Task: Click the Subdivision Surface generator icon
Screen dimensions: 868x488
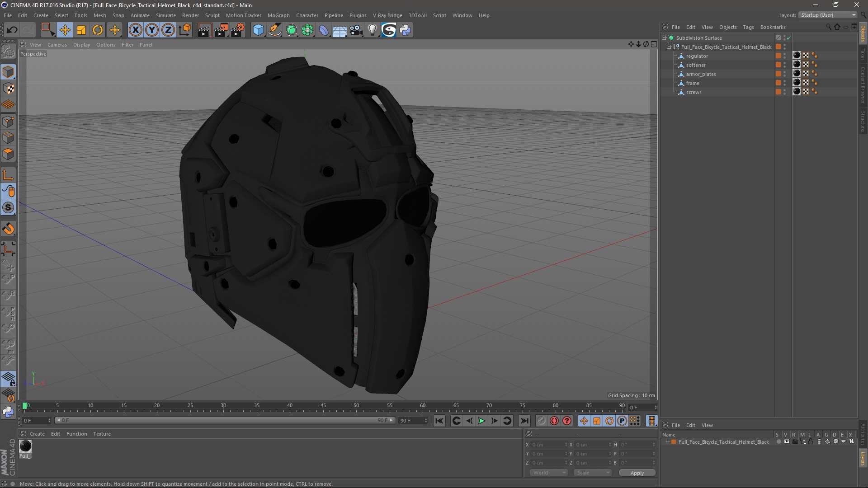Action: [x=292, y=30]
